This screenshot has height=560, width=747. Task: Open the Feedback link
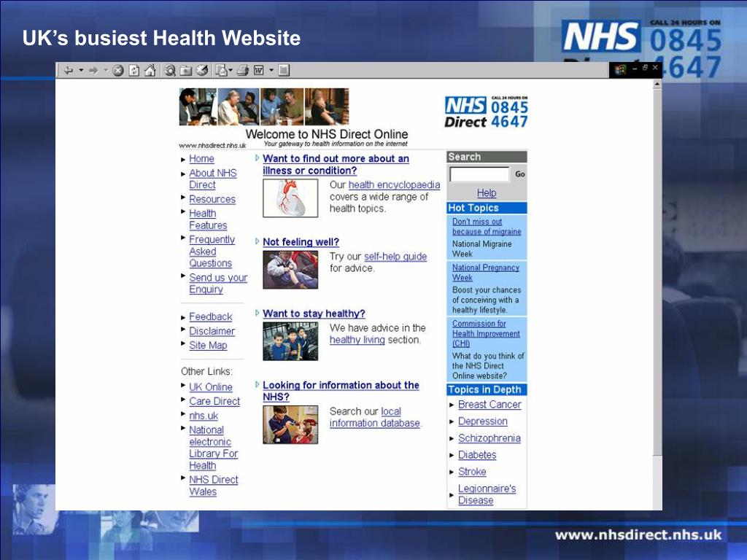coord(211,316)
